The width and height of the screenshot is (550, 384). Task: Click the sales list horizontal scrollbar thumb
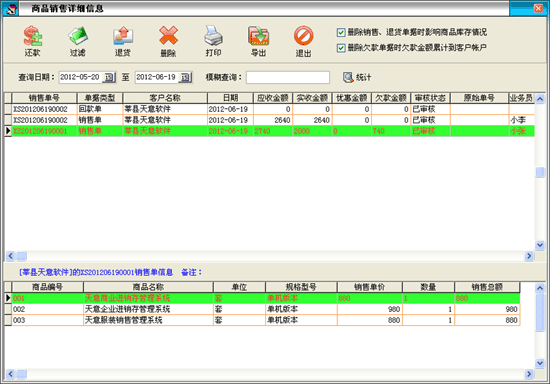coord(22,256)
